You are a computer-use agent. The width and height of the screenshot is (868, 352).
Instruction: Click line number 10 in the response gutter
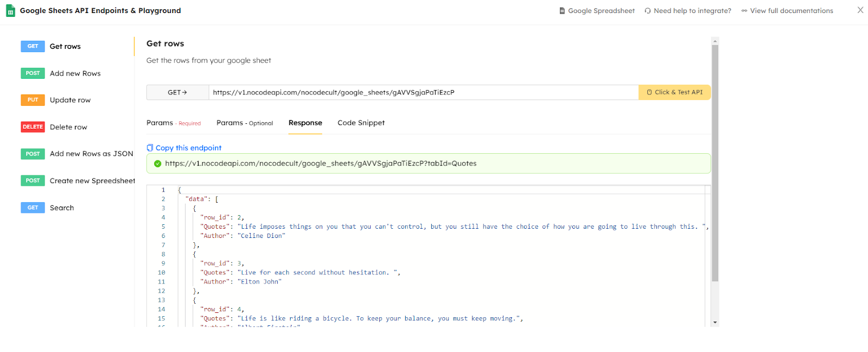coord(162,273)
